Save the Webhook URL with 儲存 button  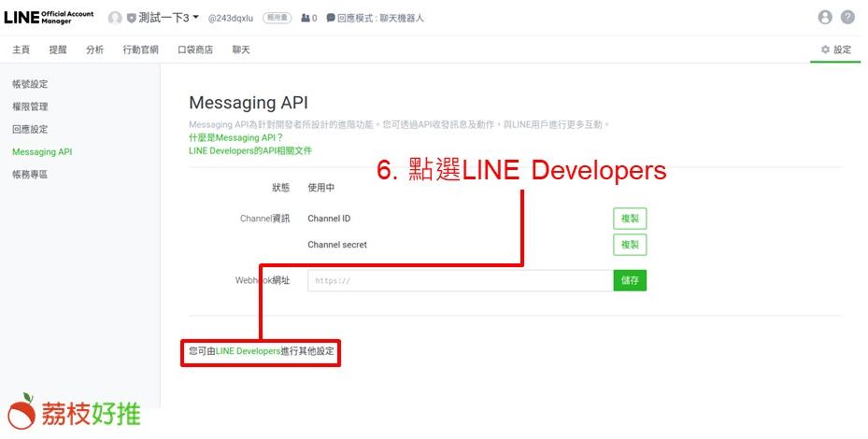coord(630,280)
